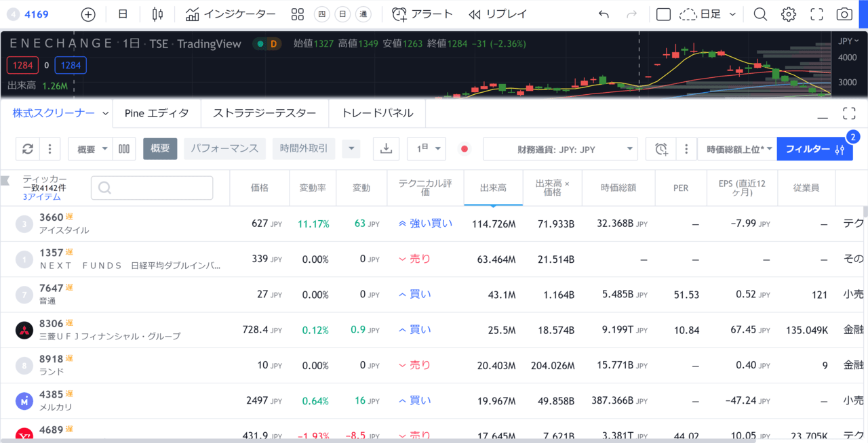Sort by 変動率 column header

click(x=313, y=188)
